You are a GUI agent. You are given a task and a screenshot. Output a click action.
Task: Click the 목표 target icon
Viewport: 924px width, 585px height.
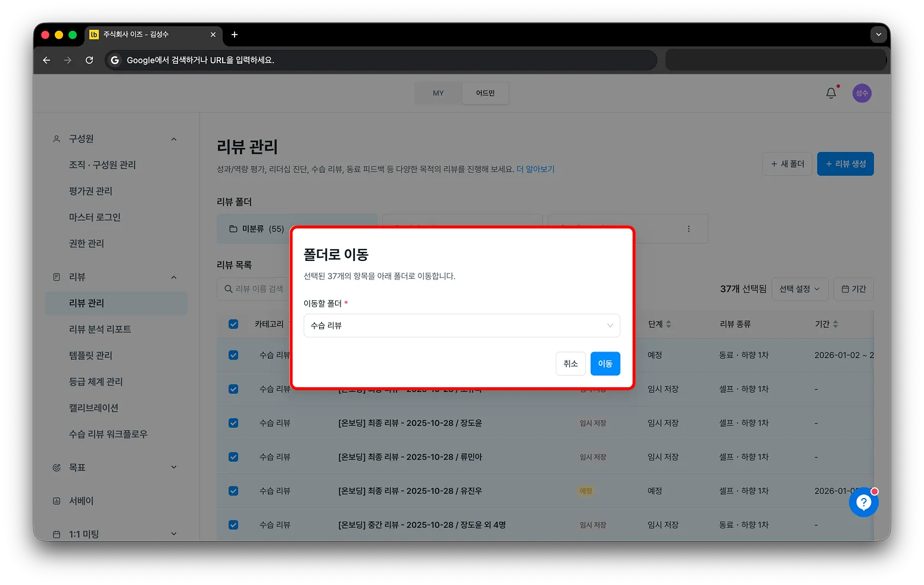(x=57, y=468)
